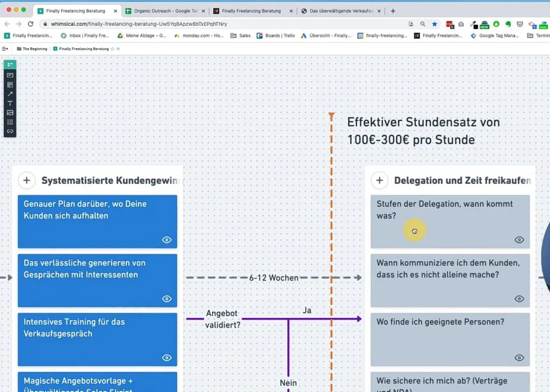Viewport: 550px width, 392px height.
Task: Select the image insert tool
Action: 10,113
